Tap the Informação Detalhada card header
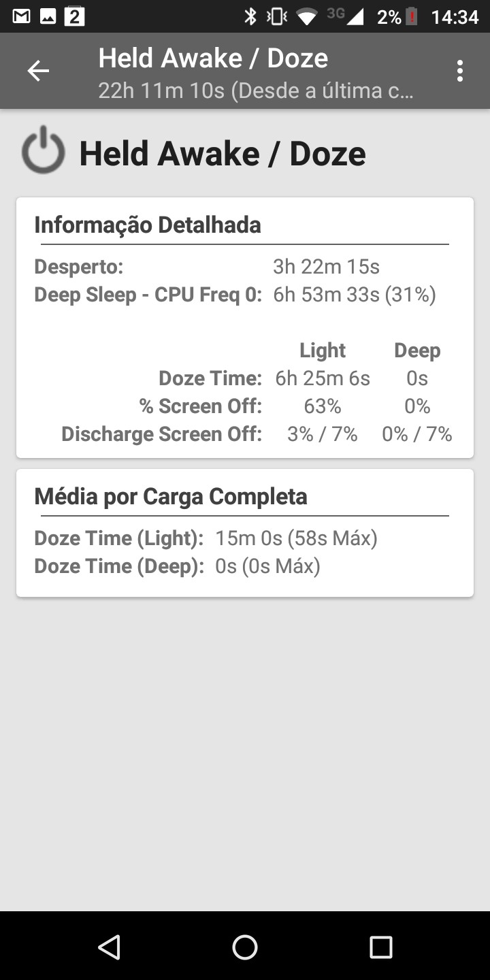The image size is (490, 980). click(x=148, y=225)
